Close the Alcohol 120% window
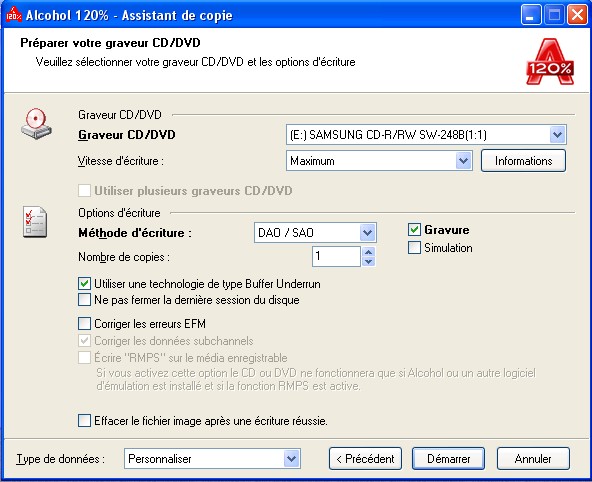Viewport: 592px width, 482px height. [x=577, y=15]
